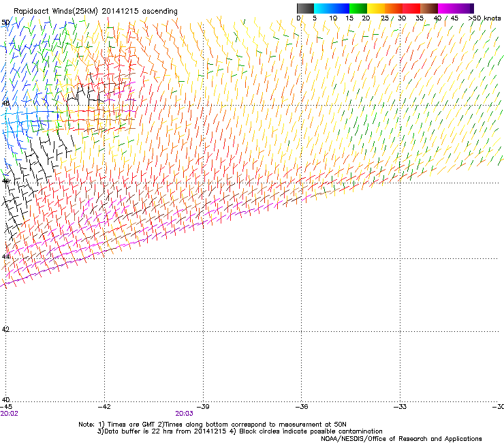This screenshot has width=504, height=443.
Task: Click the cyan 5-10 knots legend swatch
Action: [323, 8]
